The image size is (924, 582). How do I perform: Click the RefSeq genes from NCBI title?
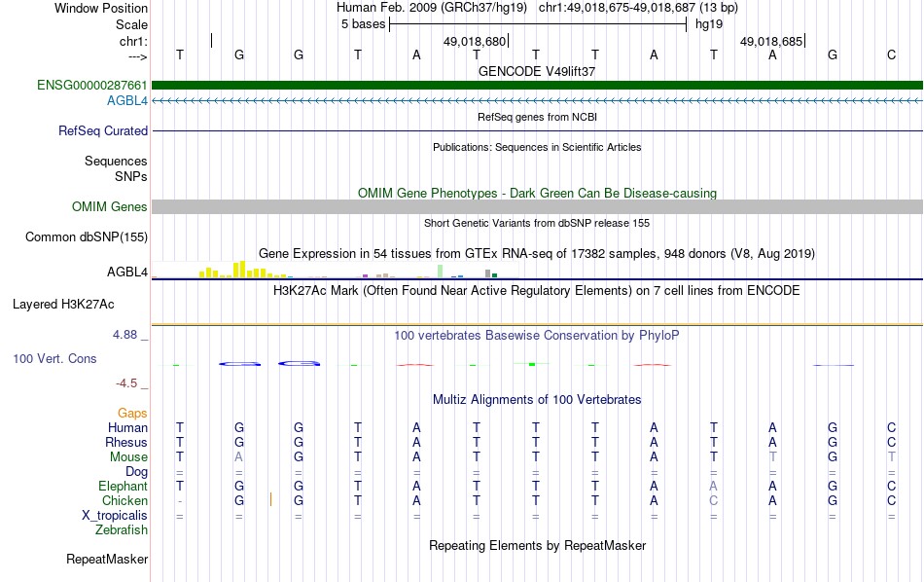(x=537, y=117)
